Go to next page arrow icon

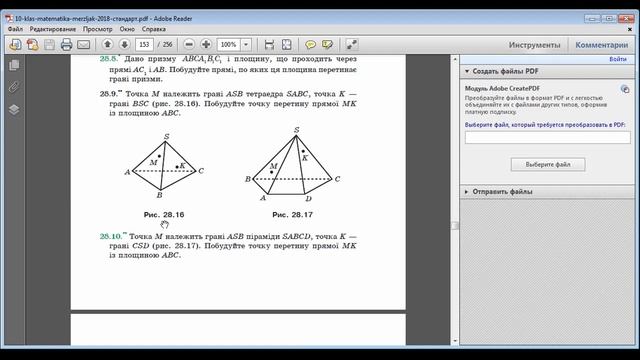point(124,44)
